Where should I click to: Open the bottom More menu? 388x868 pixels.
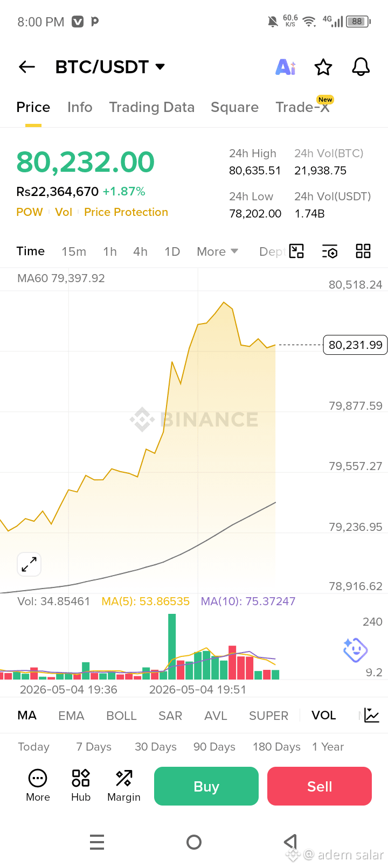pyautogui.click(x=38, y=786)
